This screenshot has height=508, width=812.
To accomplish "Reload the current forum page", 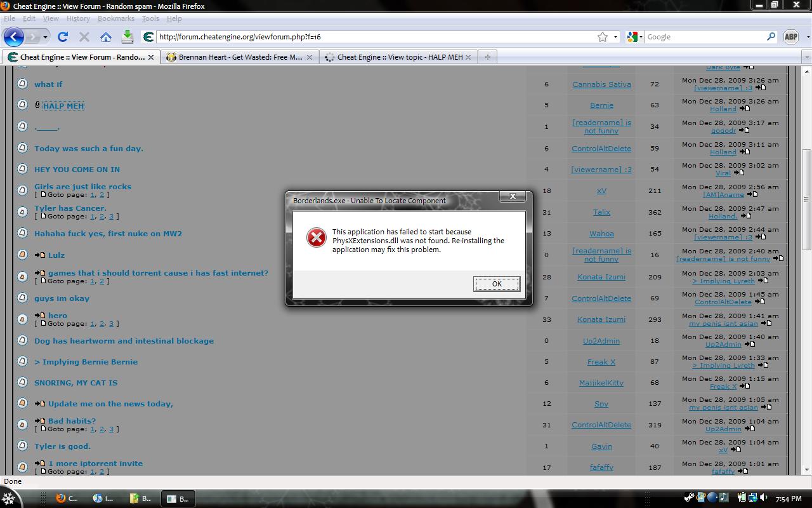I will 63,37.
